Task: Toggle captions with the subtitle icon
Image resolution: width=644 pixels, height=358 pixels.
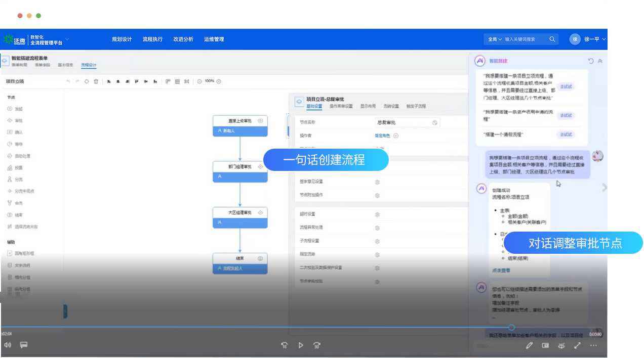Action: (23, 345)
